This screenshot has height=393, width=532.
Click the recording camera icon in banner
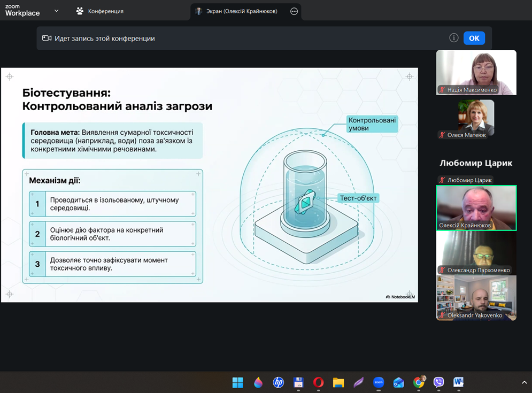[x=47, y=38]
